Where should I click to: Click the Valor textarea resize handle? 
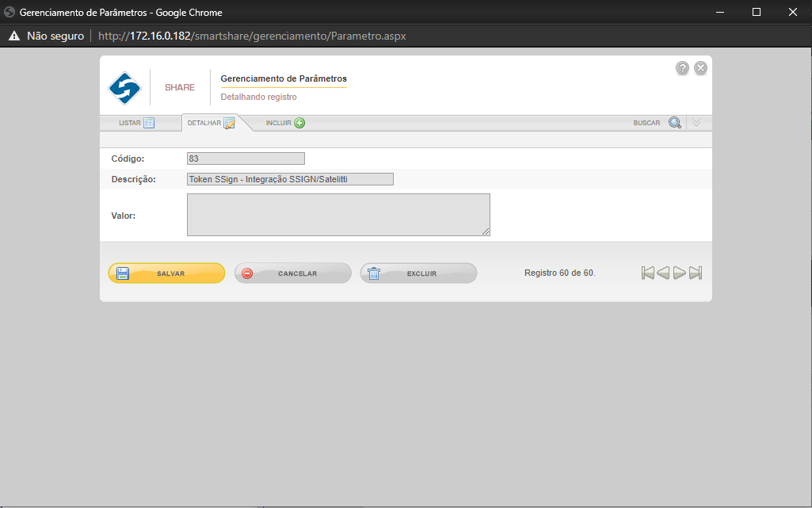point(486,231)
